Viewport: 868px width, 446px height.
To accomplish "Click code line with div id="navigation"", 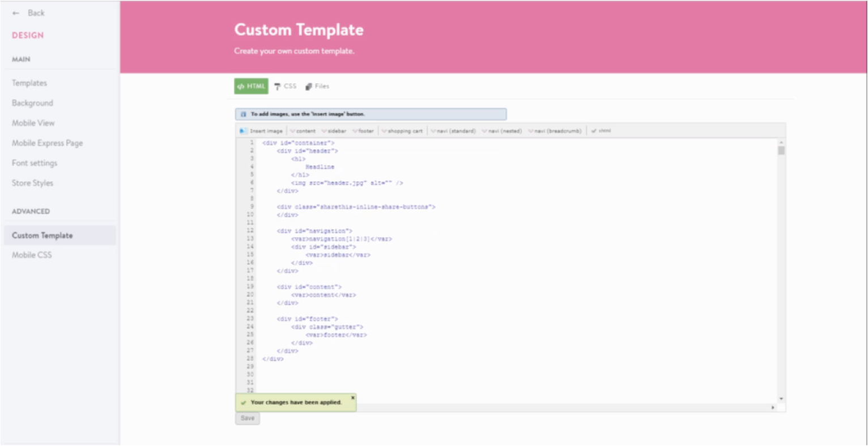I will tap(314, 231).
